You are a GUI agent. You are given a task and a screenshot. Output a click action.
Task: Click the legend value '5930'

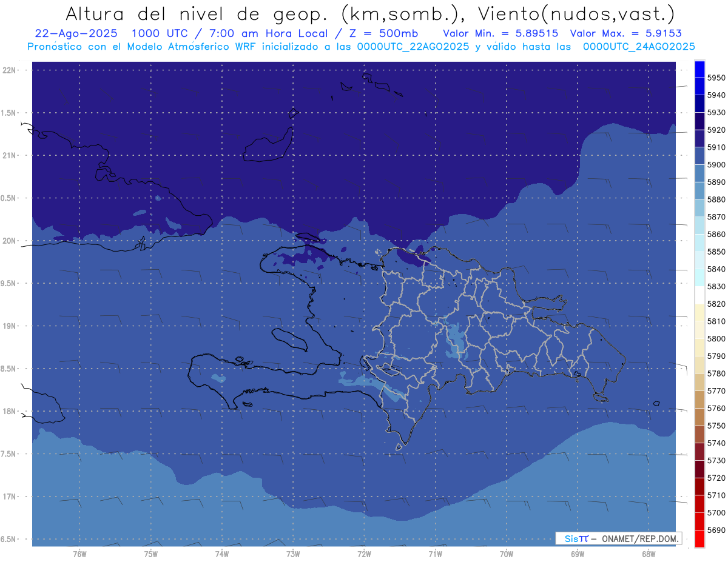716,112
